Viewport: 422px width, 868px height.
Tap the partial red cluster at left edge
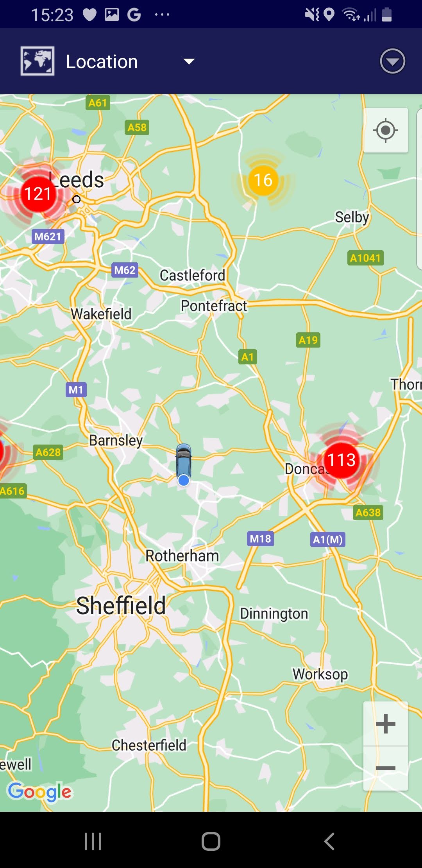coord(2,452)
